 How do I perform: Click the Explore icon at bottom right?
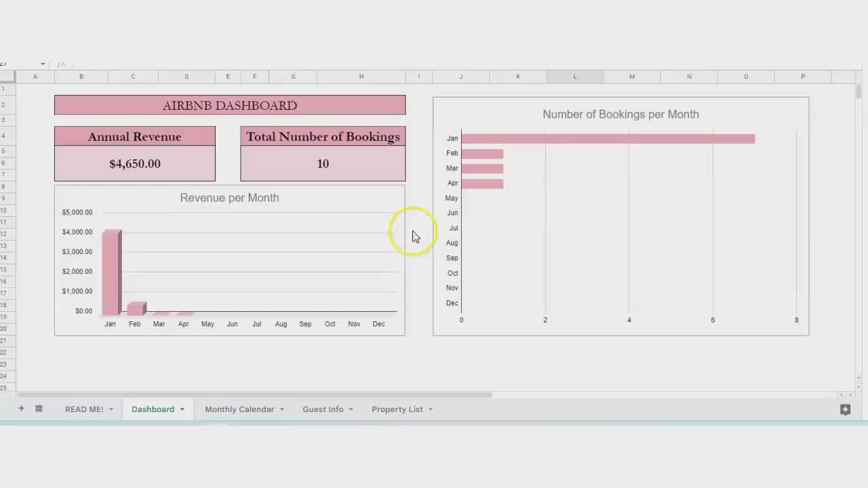pos(845,409)
